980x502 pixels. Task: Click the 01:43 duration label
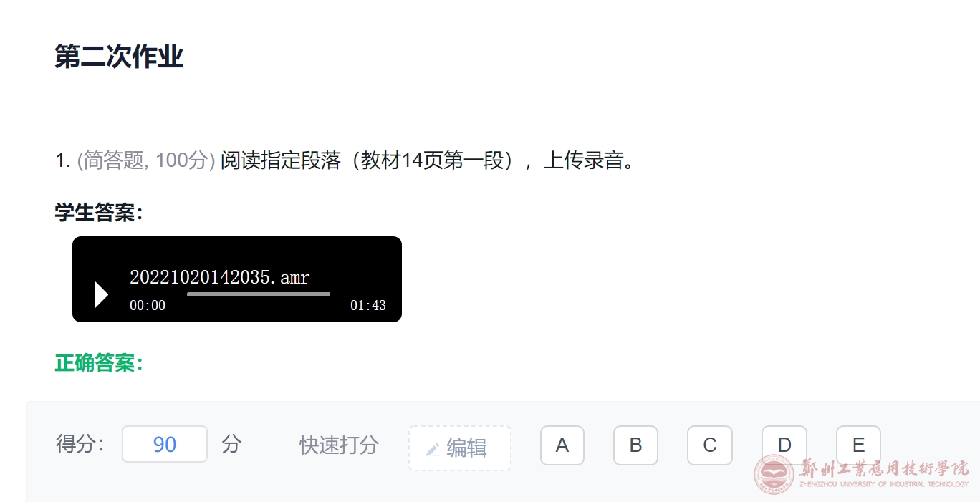[x=368, y=306]
